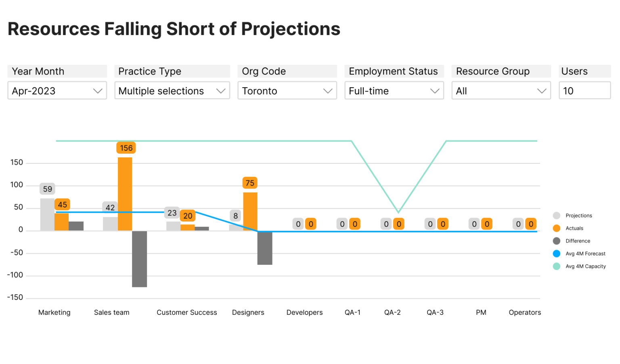Screen dimensions: 620x364
Task: Select the Marketing category axis label
Action: 54,312
